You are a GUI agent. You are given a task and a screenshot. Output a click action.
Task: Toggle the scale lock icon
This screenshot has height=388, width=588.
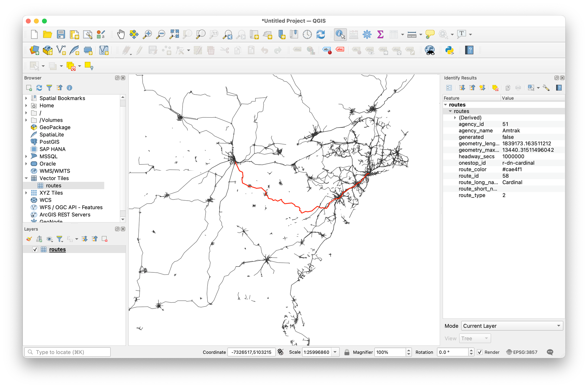(x=347, y=352)
